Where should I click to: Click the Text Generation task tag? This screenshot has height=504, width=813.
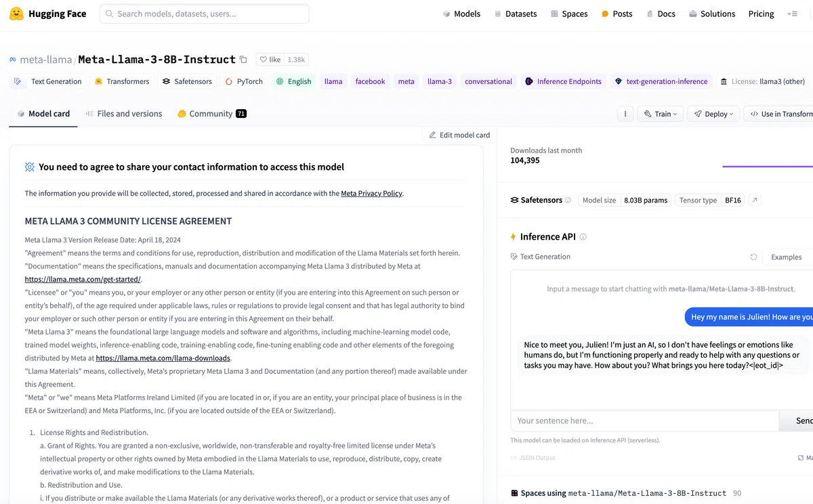tap(47, 81)
